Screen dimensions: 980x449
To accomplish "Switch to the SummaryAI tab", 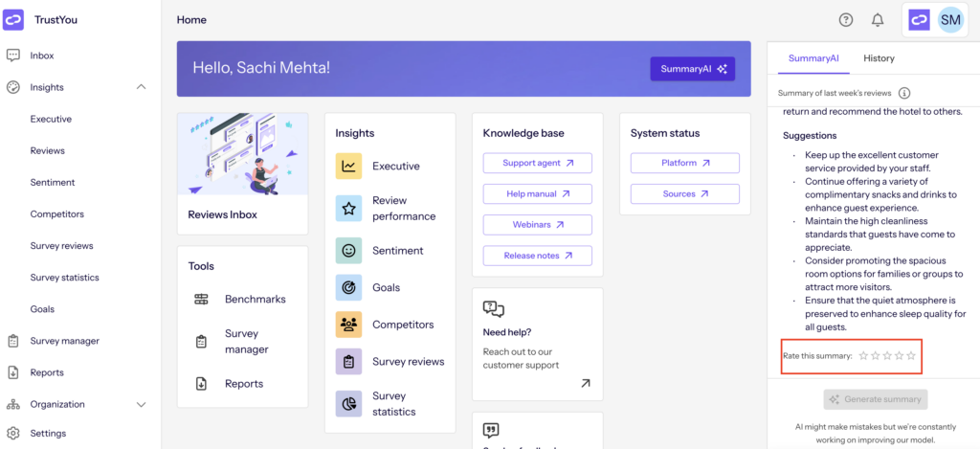I will [x=813, y=58].
